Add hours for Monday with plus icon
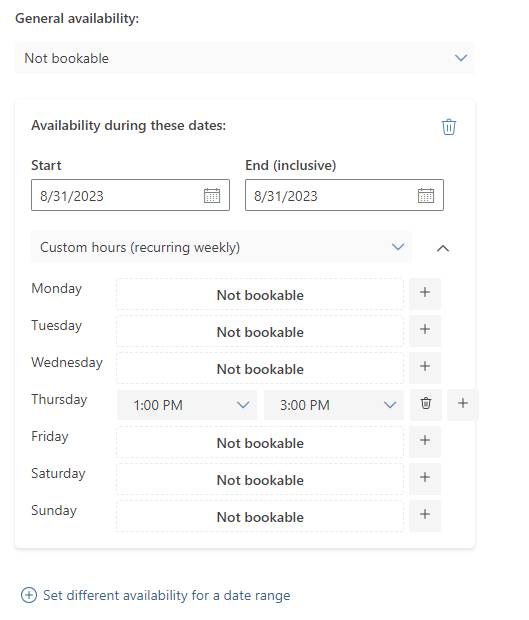Screen dimensions: 529x620 (x=425, y=293)
